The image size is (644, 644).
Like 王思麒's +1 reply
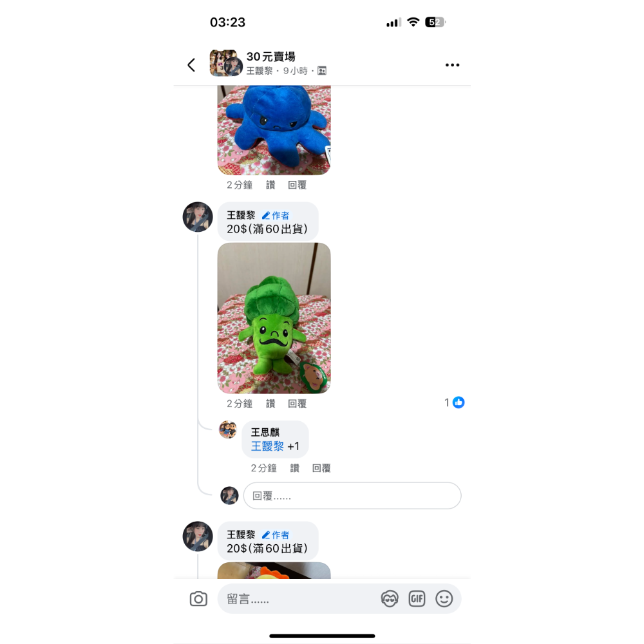pyautogui.click(x=294, y=468)
